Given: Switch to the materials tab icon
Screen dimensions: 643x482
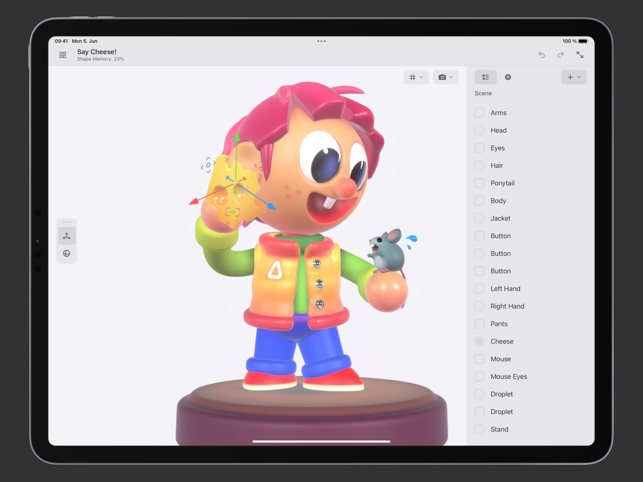Looking at the screenshot, I should pos(508,77).
